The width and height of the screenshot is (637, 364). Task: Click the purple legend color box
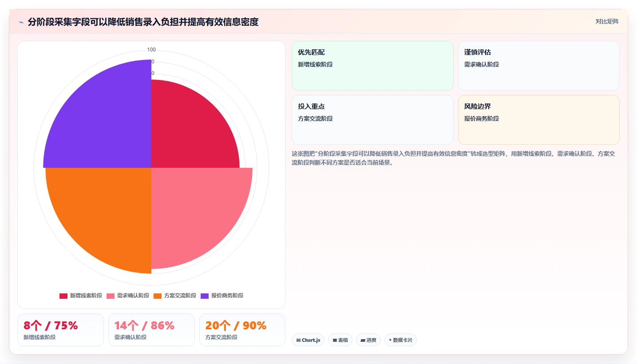pyautogui.click(x=205, y=296)
